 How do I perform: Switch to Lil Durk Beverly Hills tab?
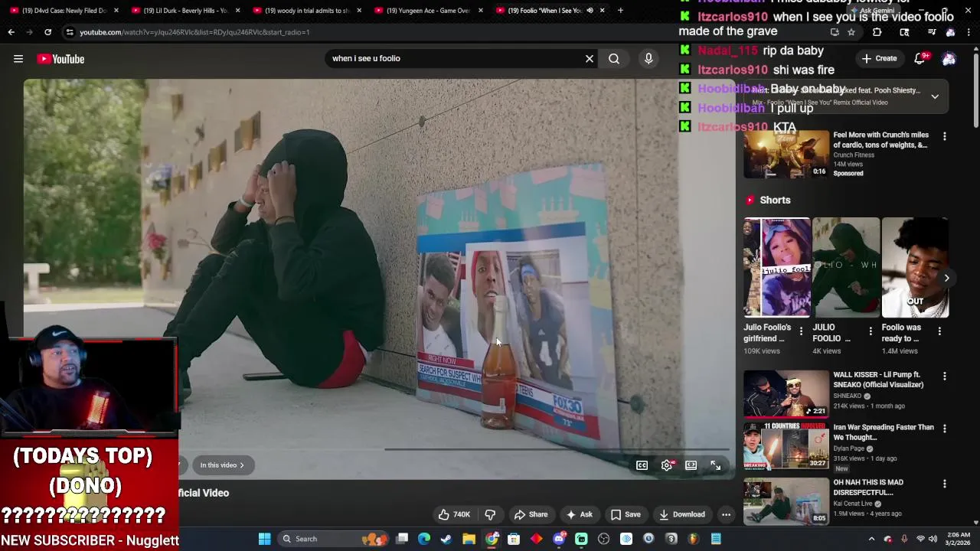(x=184, y=11)
